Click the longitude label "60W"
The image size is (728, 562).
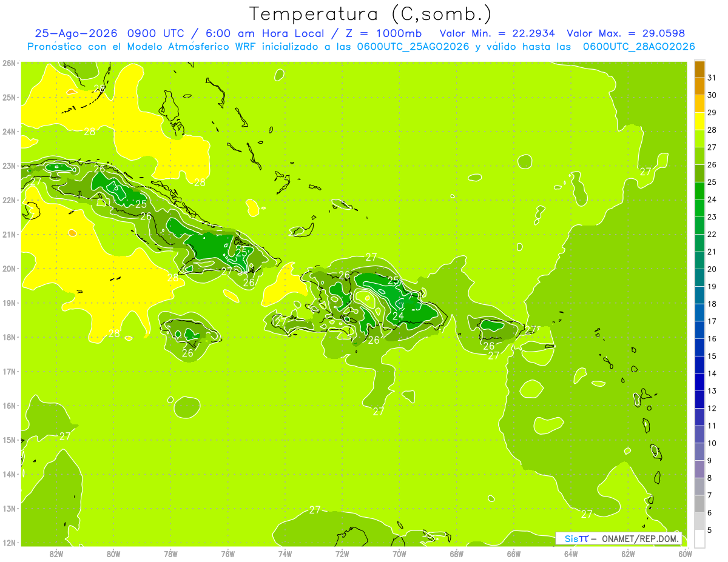click(685, 554)
